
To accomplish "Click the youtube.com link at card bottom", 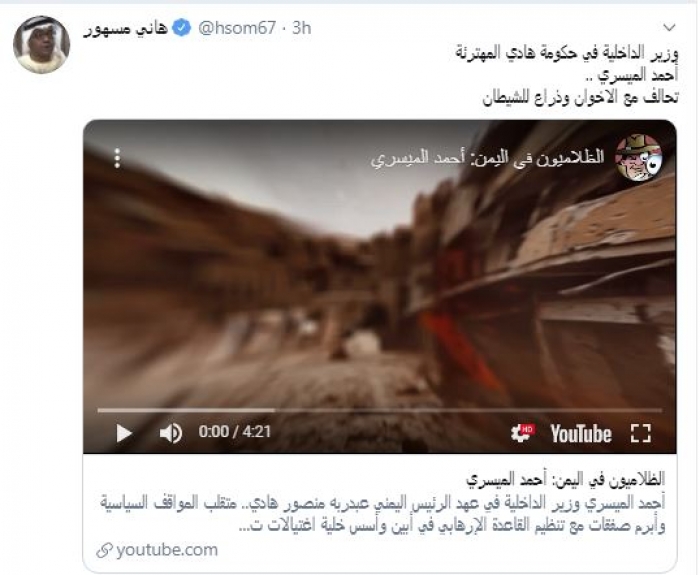I will 167,550.
